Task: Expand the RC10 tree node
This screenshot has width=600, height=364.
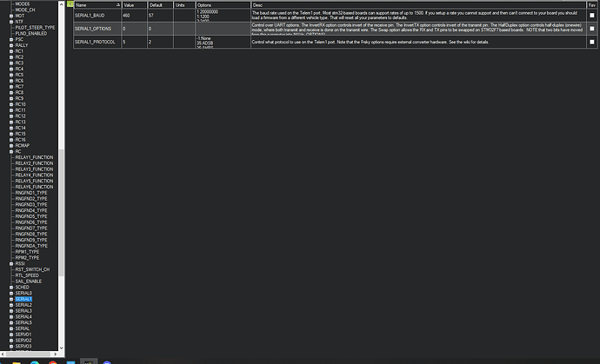Action: pos(11,104)
